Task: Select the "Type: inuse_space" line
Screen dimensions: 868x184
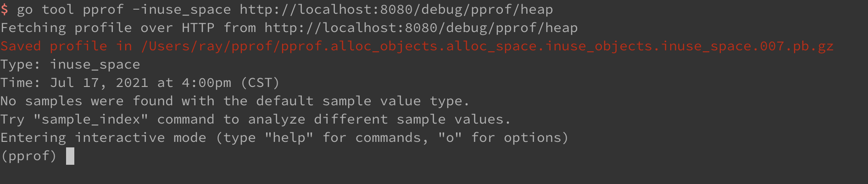Action: pos(70,65)
